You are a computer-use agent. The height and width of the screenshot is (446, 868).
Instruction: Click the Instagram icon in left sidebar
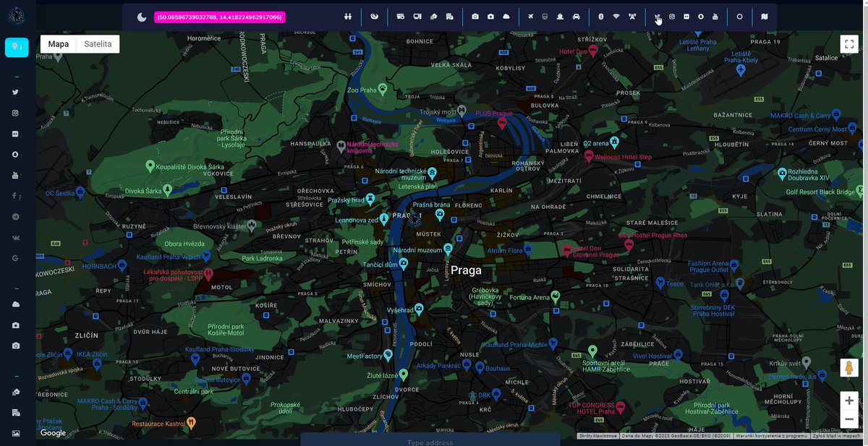pyautogui.click(x=15, y=113)
